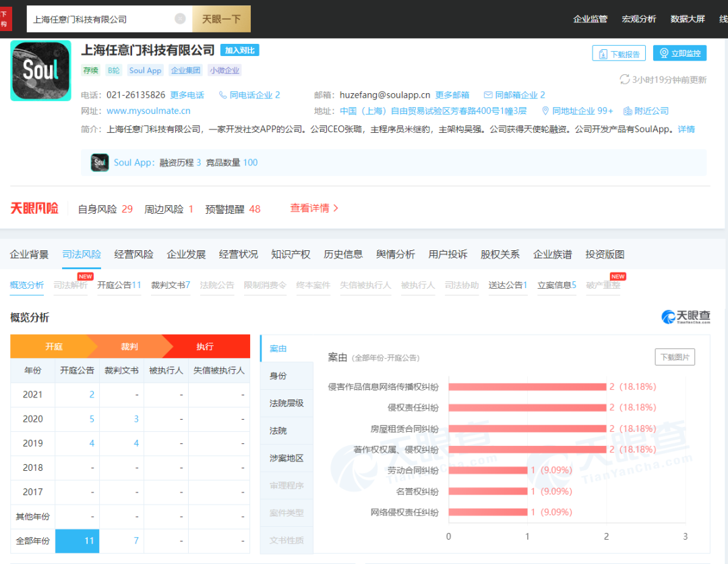The image size is (728, 564).
Task: Click the location pin icon for same-address companies
Action: click(545, 111)
